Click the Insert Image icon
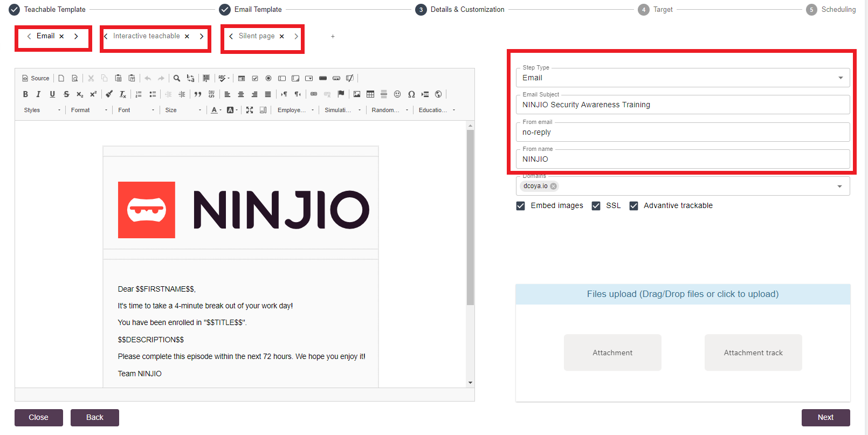 tap(357, 94)
